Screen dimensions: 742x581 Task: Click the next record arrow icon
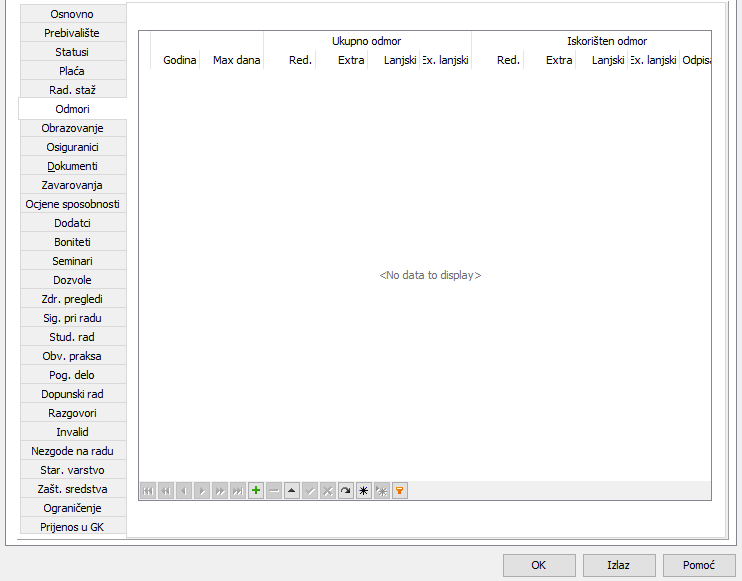202,491
